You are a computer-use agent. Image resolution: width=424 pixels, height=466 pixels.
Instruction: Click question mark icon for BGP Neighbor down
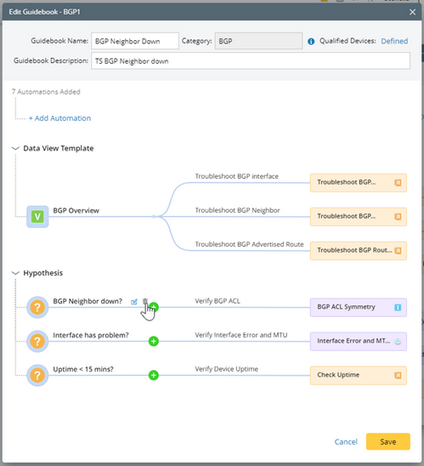point(37,307)
